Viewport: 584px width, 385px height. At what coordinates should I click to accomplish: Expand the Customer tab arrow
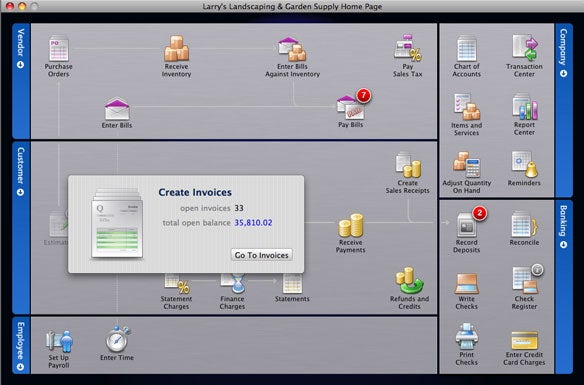(20, 192)
